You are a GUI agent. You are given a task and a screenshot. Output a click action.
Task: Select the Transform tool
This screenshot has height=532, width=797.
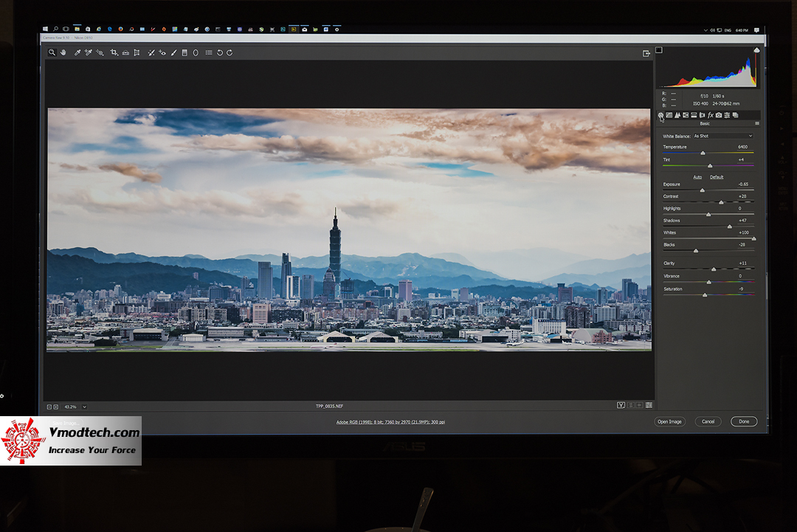[137, 52]
